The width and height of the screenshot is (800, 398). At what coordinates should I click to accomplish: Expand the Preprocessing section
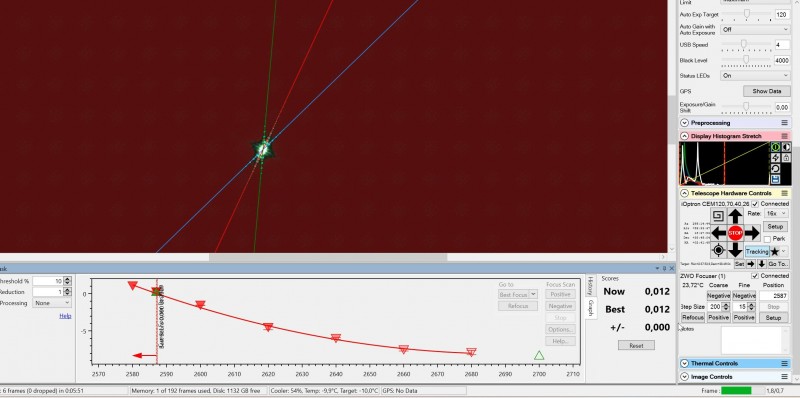684,123
